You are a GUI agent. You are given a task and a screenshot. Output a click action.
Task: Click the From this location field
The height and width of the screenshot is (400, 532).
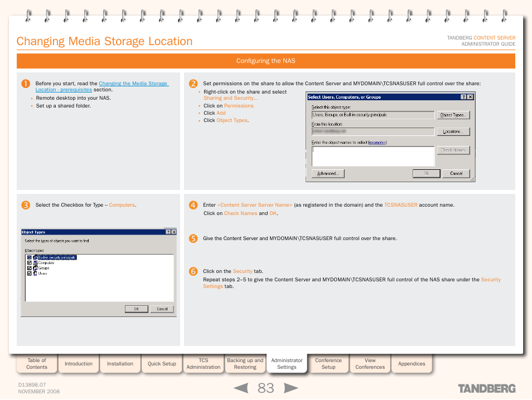(373, 131)
